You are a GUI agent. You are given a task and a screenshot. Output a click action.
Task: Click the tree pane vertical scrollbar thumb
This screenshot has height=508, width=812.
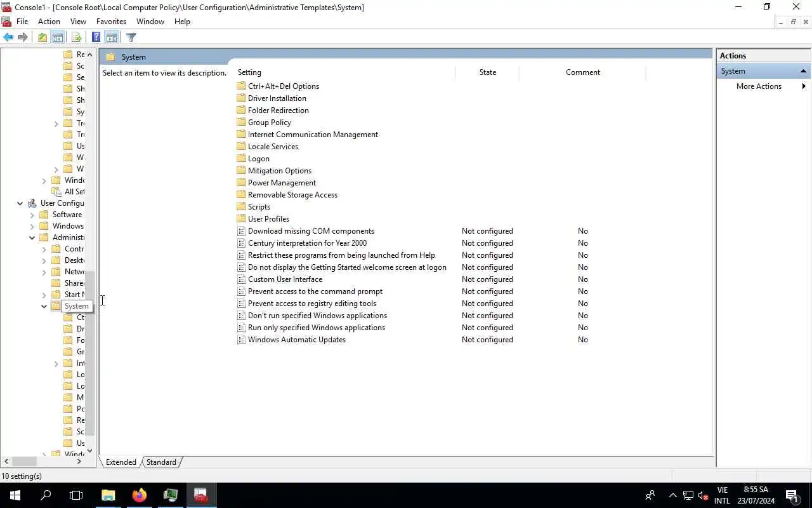click(x=90, y=352)
